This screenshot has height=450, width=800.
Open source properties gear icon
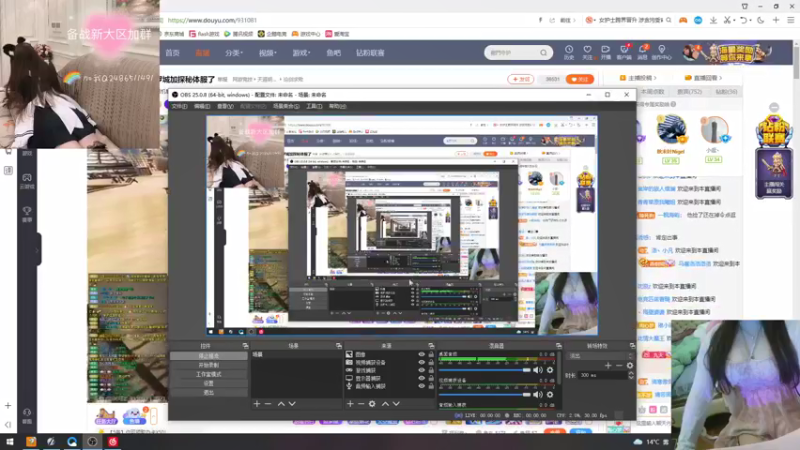point(372,404)
